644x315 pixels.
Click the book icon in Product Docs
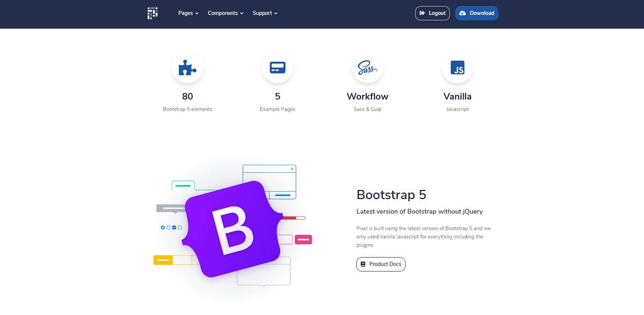(363, 264)
